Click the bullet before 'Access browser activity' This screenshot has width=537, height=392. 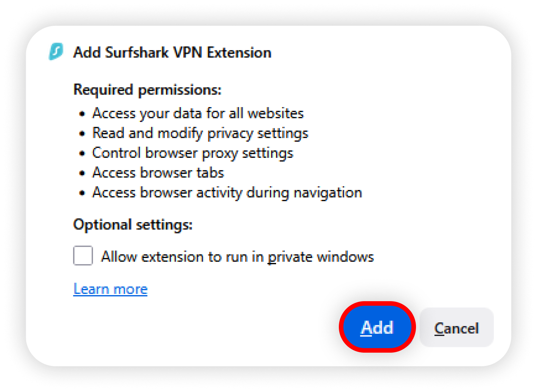point(82,193)
